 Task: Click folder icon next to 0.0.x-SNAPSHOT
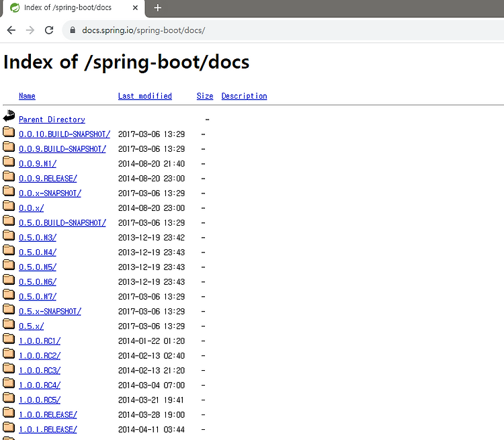9,191
